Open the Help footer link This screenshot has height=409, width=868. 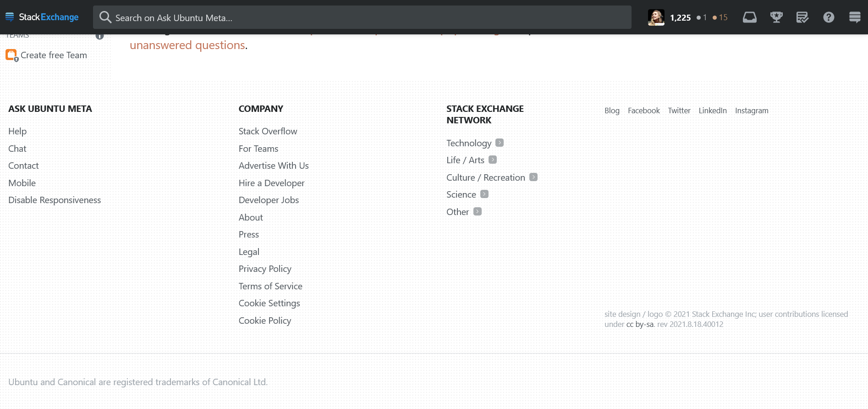tap(17, 131)
